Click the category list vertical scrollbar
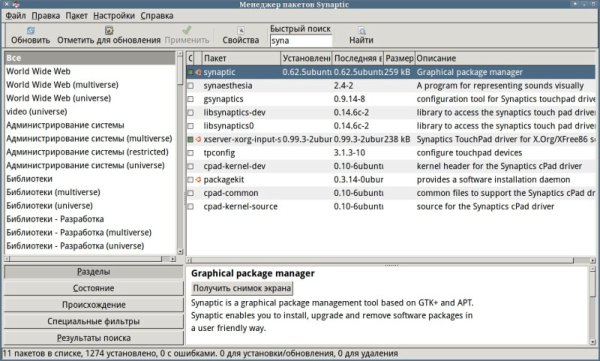Image resolution: width=600 pixels, height=361 pixels. [x=180, y=153]
